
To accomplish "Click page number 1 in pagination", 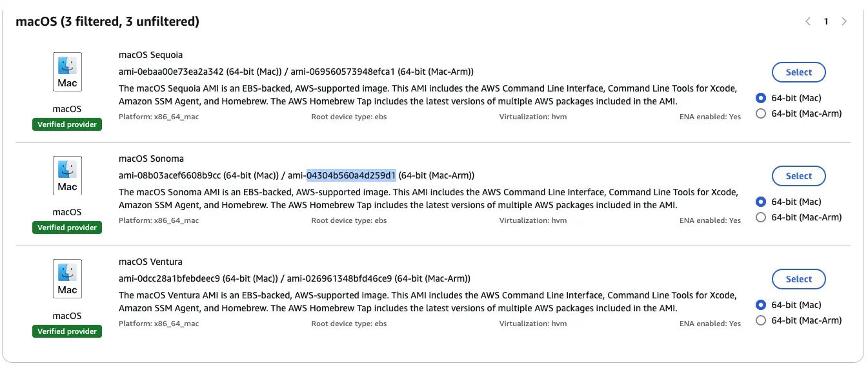I will (825, 22).
